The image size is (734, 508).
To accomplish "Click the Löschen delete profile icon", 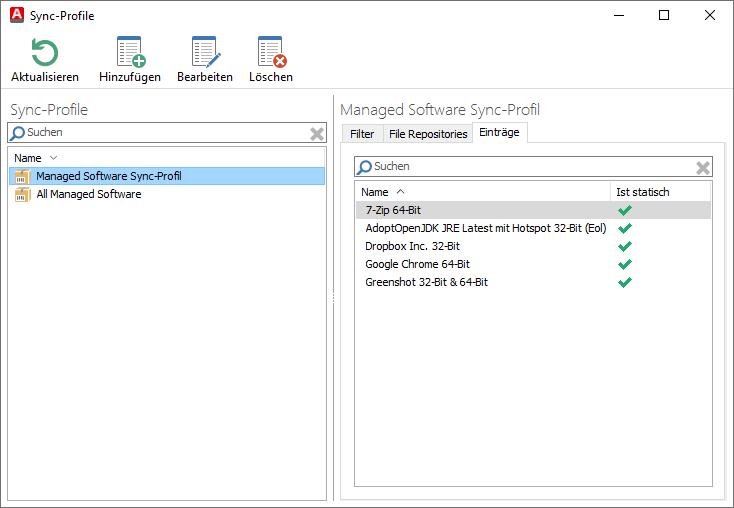I will [x=272, y=52].
